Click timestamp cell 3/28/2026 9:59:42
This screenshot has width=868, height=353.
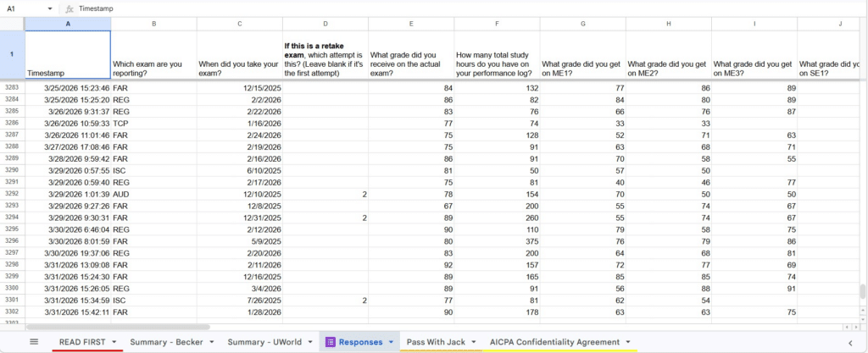point(68,159)
